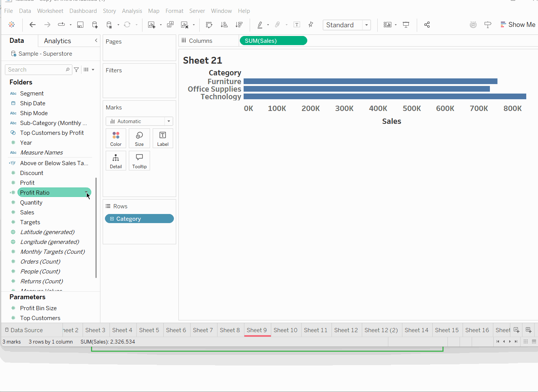Open the New Worksheet dropdown arrow
Viewport: 538px width, 392px height.
tap(161, 25)
